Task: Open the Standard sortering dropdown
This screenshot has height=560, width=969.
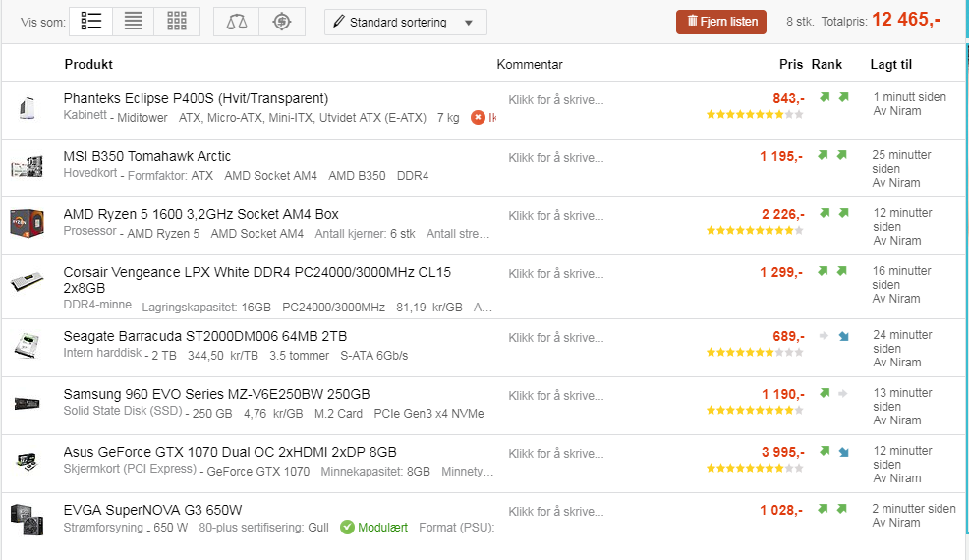Action: 406,23
